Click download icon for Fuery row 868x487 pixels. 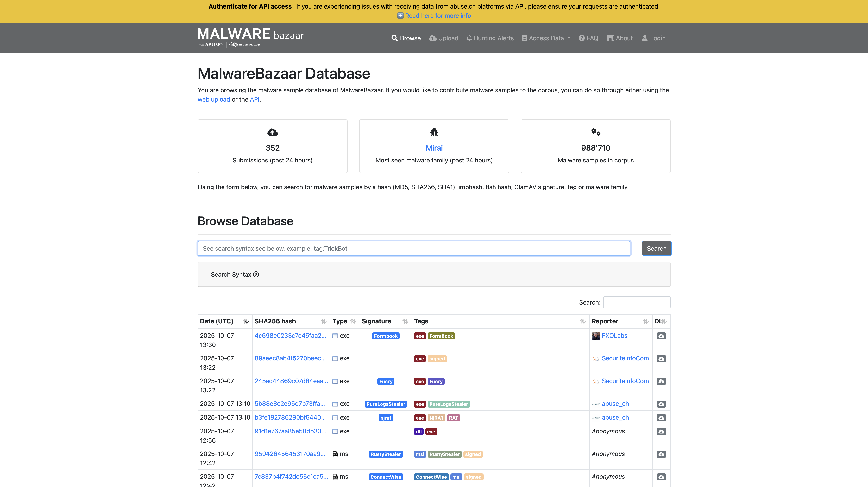661,381
